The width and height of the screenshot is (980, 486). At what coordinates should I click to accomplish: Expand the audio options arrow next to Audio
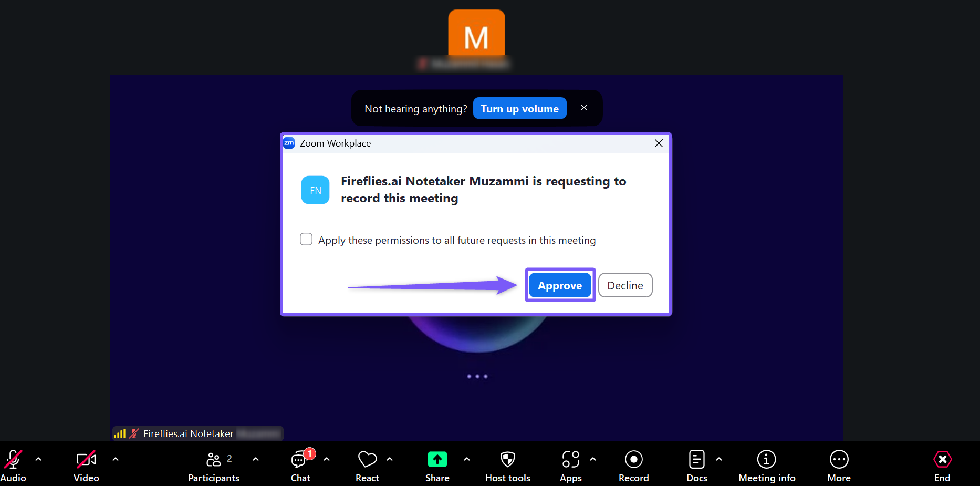click(x=38, y=459)
